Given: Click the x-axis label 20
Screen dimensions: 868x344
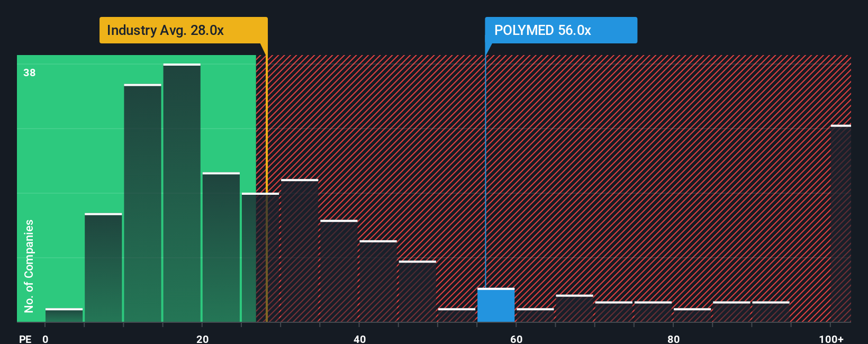Looking at the screenshot, I should [x=203, y=339].
